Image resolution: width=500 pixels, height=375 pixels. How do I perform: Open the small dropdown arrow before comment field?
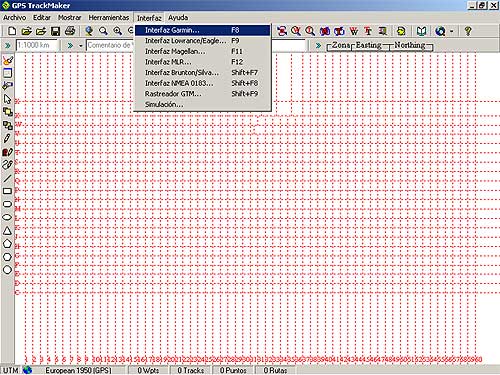pos(81,45)
